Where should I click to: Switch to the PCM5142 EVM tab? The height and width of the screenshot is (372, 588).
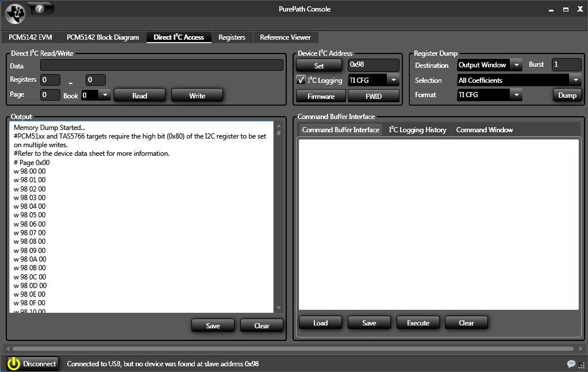(30, 37)
